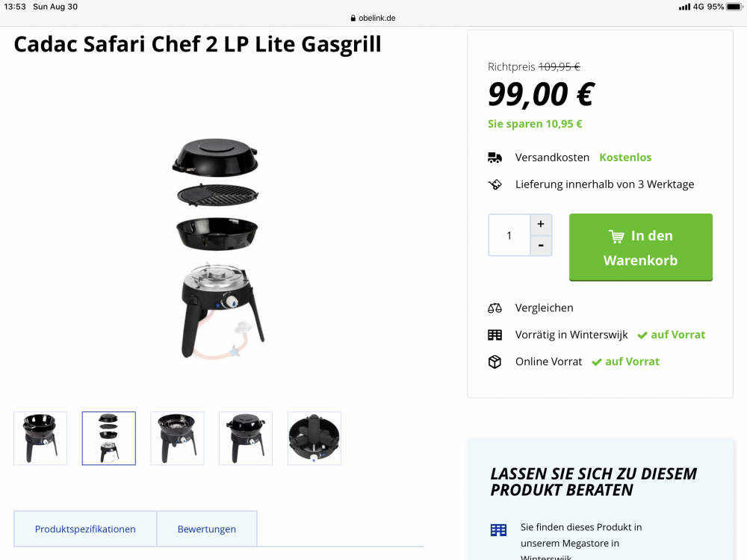Open the Bewertungen tab

tap(207, 529)
